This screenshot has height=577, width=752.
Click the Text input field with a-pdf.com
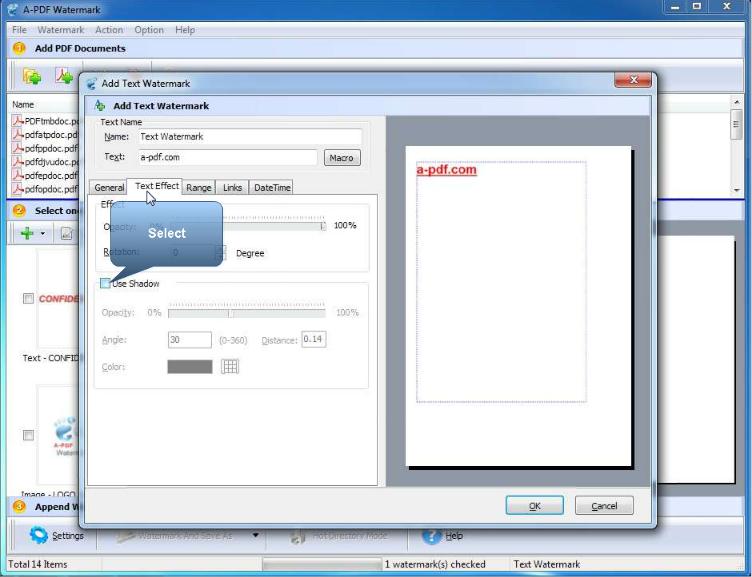(228, 157)
